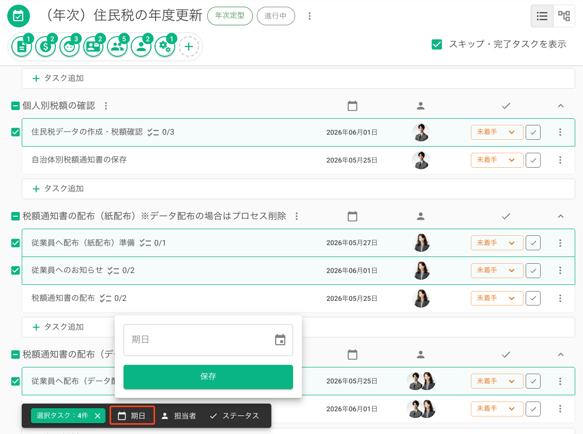Click the green 保存 button
Screen dimensions: 583x434
(208, 377)
